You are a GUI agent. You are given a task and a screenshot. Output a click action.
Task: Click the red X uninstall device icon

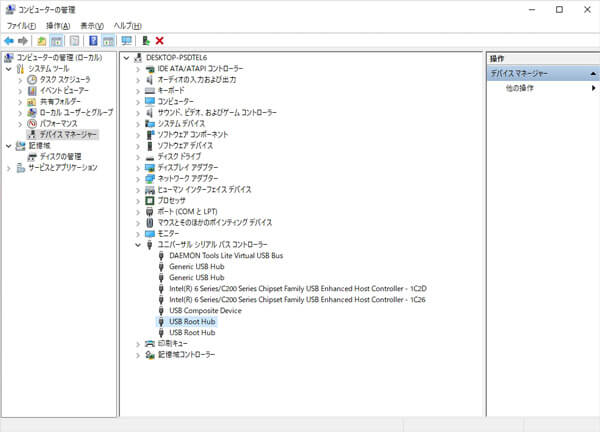(160, 41)
